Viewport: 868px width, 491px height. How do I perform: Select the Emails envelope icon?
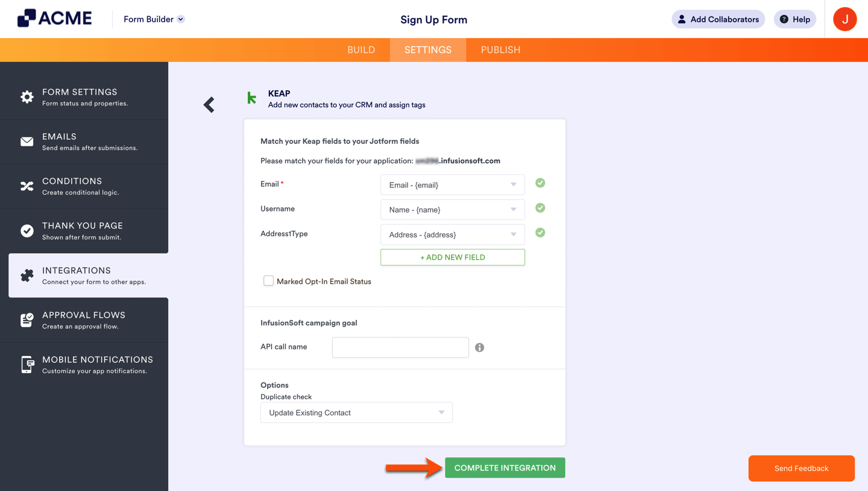click(27, 140)
